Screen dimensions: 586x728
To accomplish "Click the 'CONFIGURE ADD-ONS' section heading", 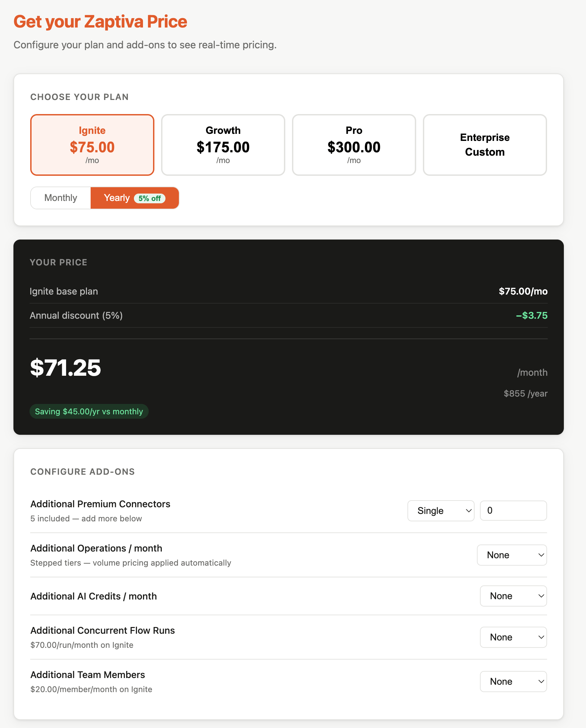I will coord(83,472).
